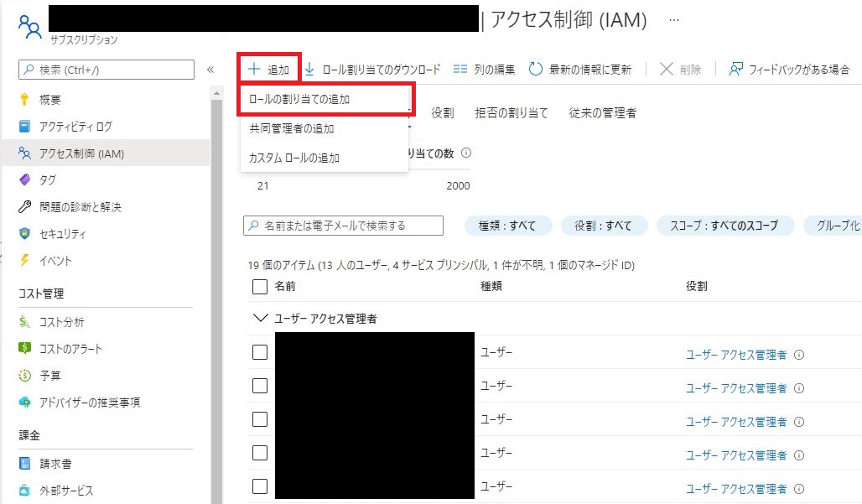Focus 名前または電子メールで検索する field
Screen dimensions: 862x504
(x=343, y=226)
